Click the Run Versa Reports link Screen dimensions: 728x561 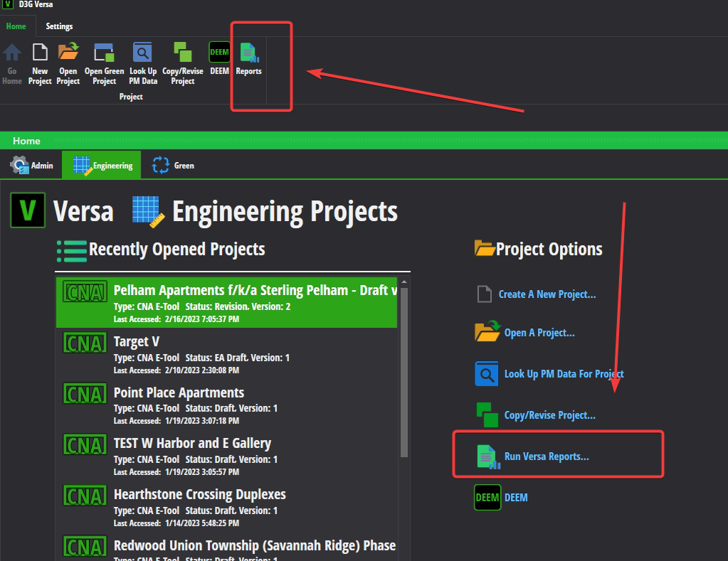[x=547, y=456]
